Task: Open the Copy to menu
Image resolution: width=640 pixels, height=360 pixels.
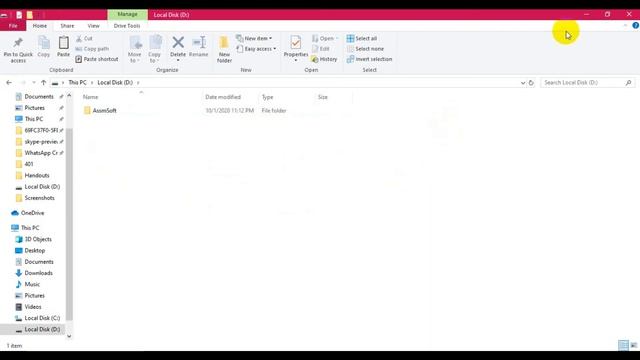Action: [155, 49]
